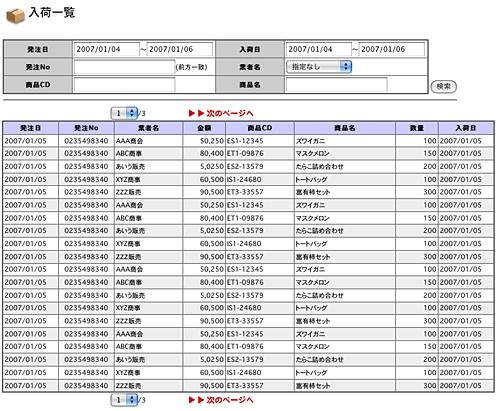
Task: Click 富有柿セット in the last table row
Action: [x=313, y=386]
